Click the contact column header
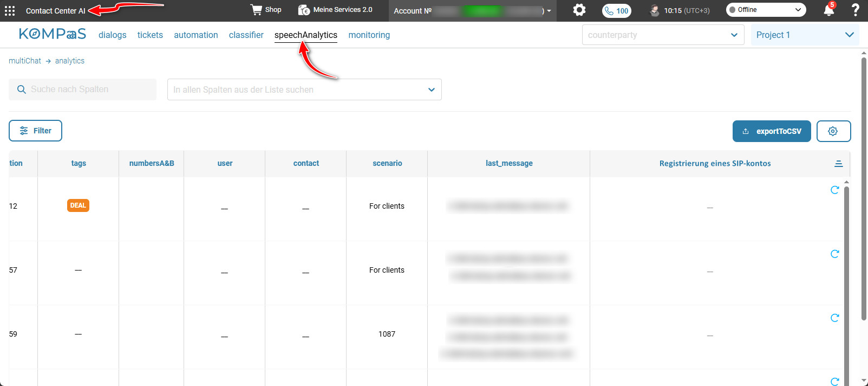The width and height of the screenshot is (868, 386). click(x=306, y=163)
